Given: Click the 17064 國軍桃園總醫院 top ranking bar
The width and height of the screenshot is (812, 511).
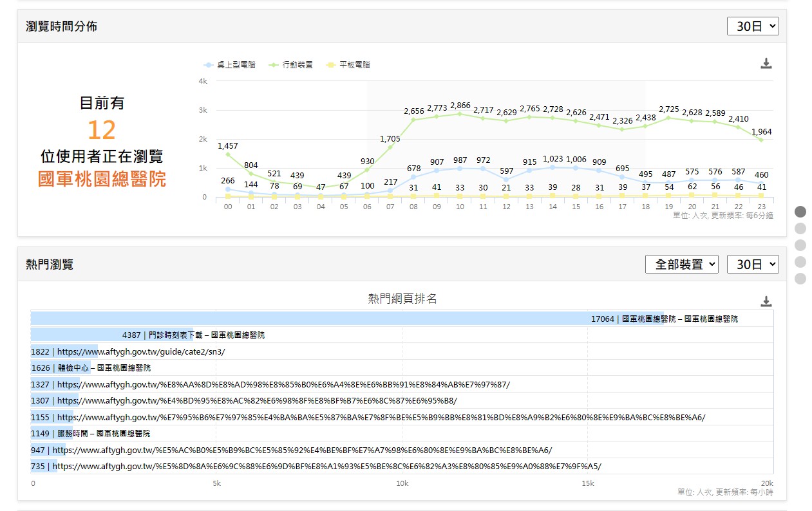Looking at the screenshot, I should (x=347, y=319).
